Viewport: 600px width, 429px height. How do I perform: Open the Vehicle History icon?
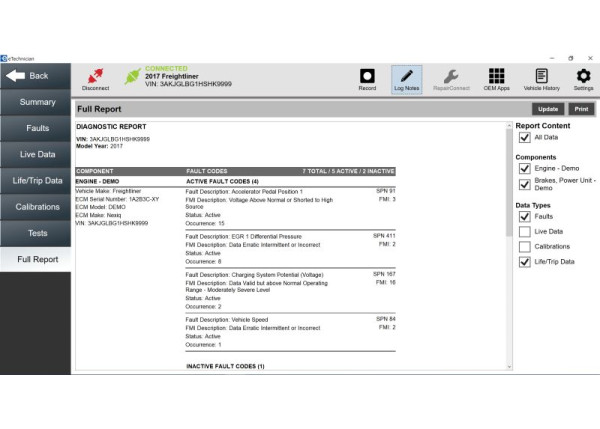(541, 78)
